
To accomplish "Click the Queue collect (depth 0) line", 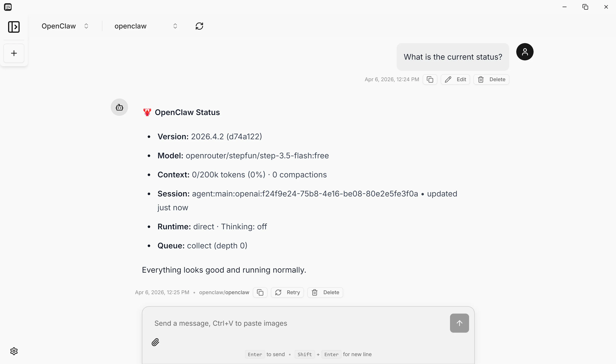I will (x=202, y=246).
